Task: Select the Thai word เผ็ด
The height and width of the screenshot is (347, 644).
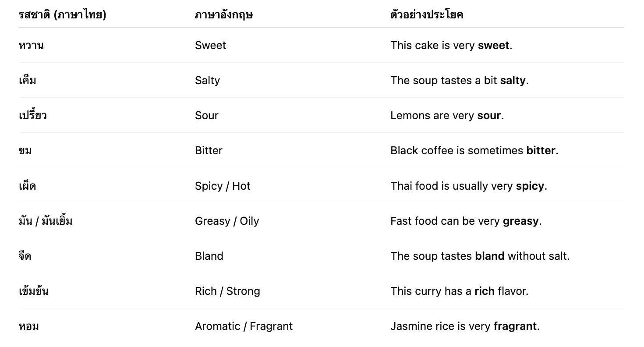Action: coord(27,186)
